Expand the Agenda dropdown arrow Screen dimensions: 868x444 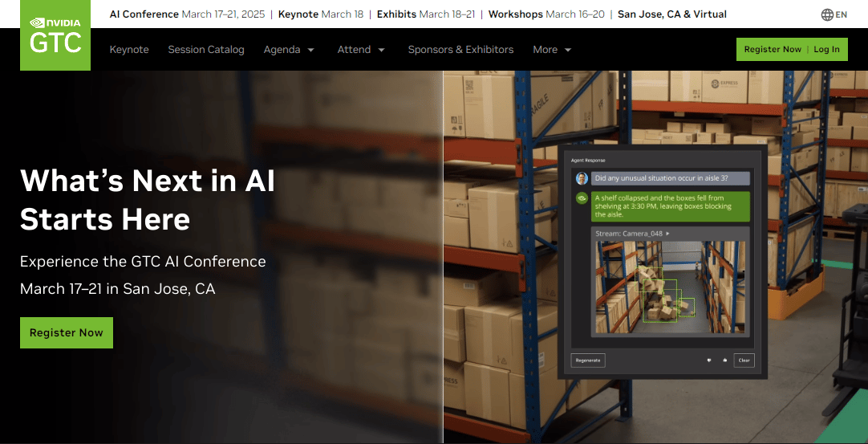pos(310,50)
